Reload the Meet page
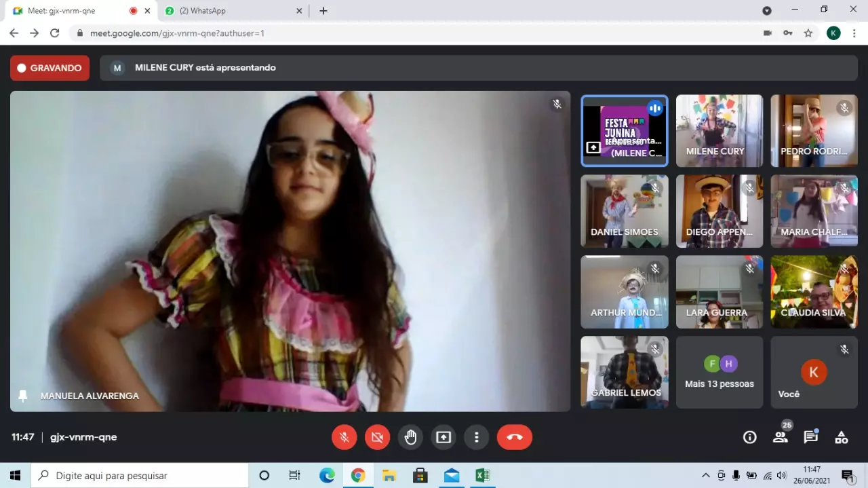868x488 pixels. click(55, 33)
